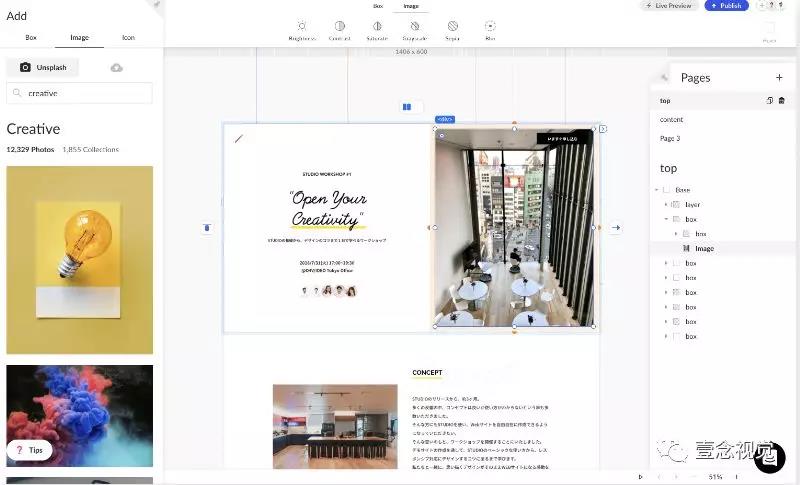This screenshot has width=800, height=485.
Task: Select the CONCEPT heading on canvas
Action: 427,373
